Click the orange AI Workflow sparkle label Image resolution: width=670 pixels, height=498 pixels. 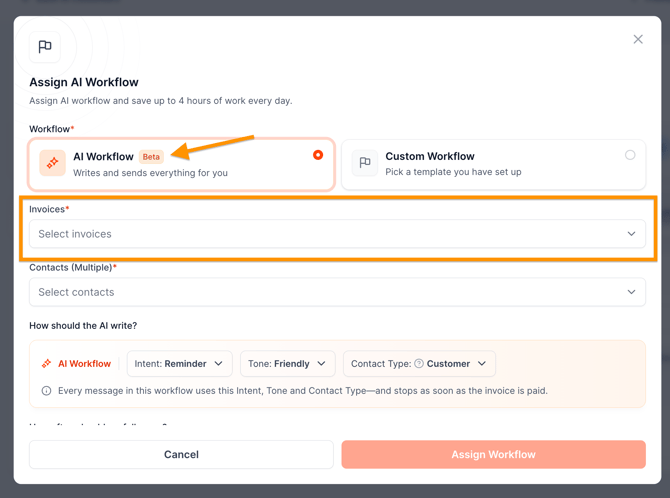(x=76, y=363)
